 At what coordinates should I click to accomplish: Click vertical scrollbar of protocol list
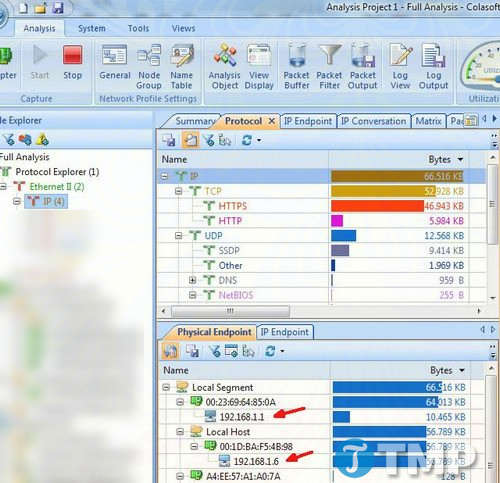pos(493,204)
